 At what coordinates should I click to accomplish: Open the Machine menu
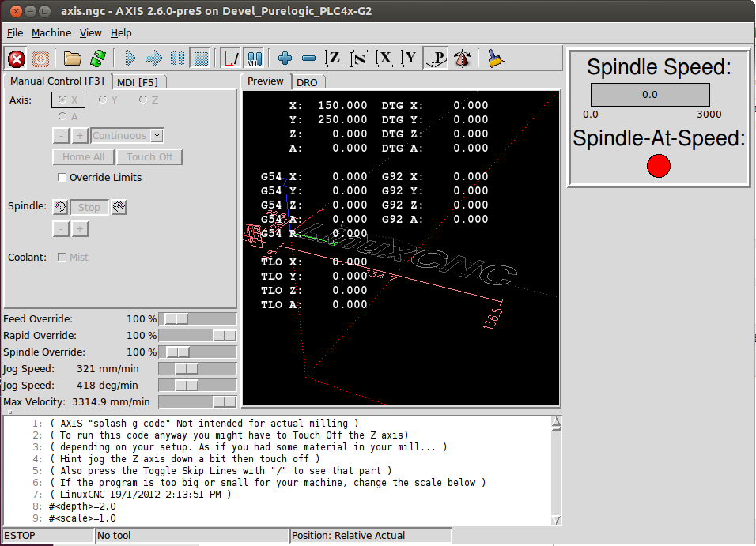(x=51, y=32)
